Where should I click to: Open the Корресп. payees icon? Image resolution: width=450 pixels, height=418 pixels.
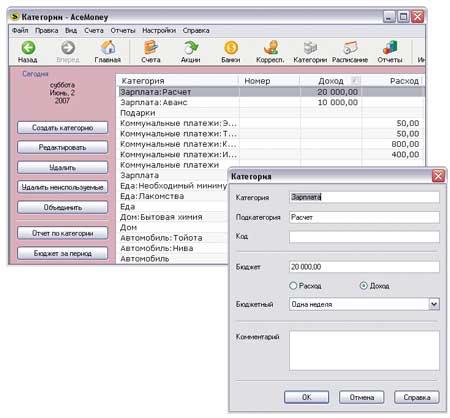point(271,48)
